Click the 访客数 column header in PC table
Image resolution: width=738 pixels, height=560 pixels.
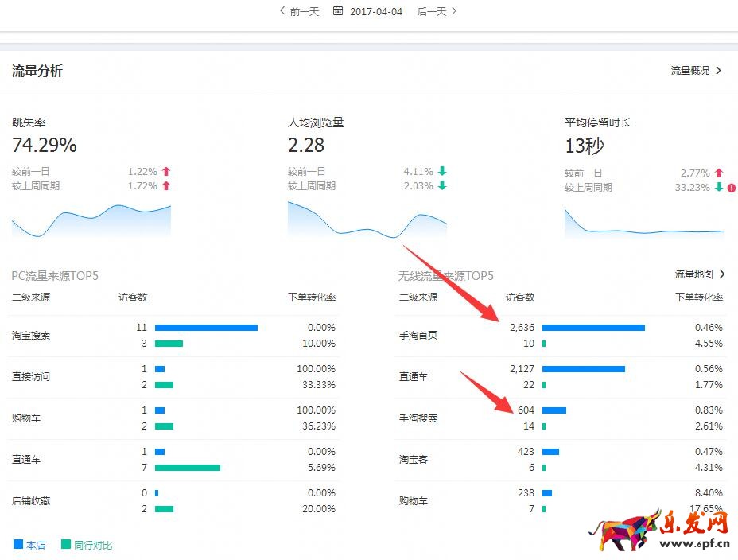coord(133,297)
